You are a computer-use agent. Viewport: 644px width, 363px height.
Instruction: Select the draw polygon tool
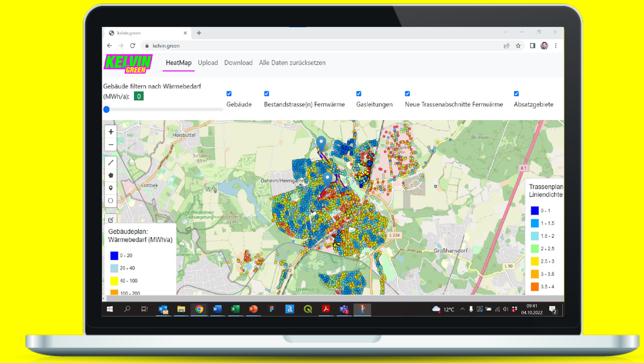coord(111,175)
